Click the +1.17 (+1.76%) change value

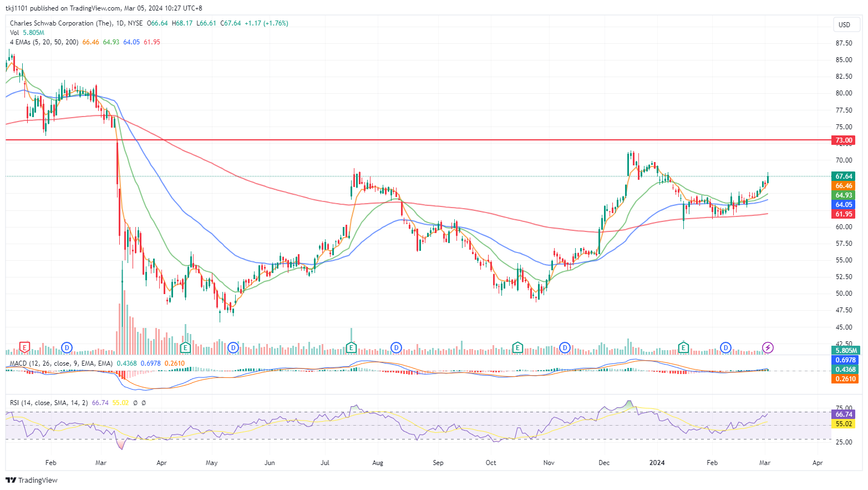coord(267,23)
